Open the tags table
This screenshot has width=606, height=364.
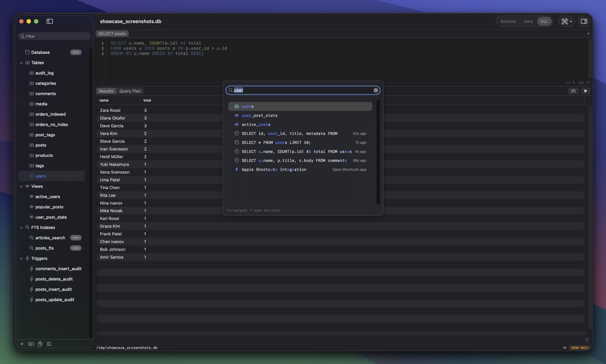click(x=52, y=166)
